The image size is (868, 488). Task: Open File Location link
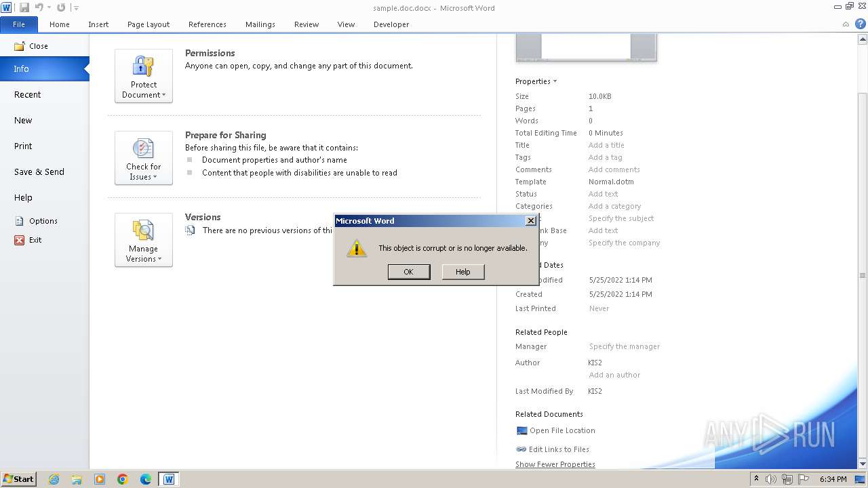pos(556,430)
